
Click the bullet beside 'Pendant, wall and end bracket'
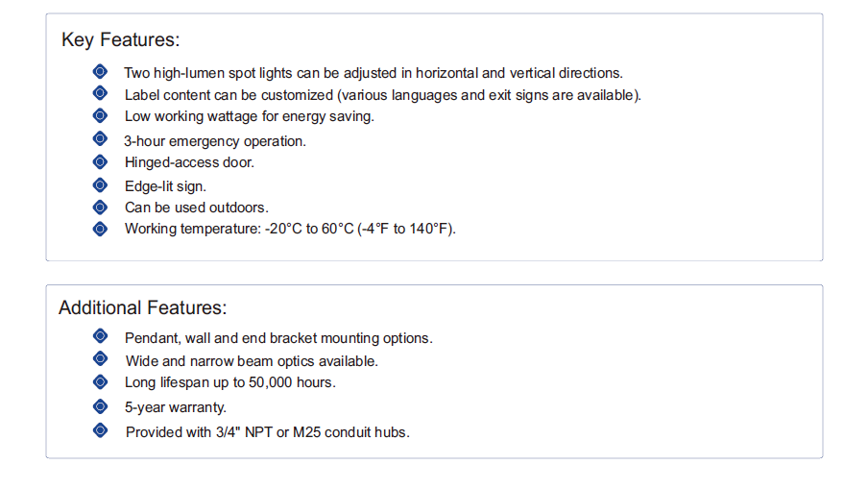(100, 335)
